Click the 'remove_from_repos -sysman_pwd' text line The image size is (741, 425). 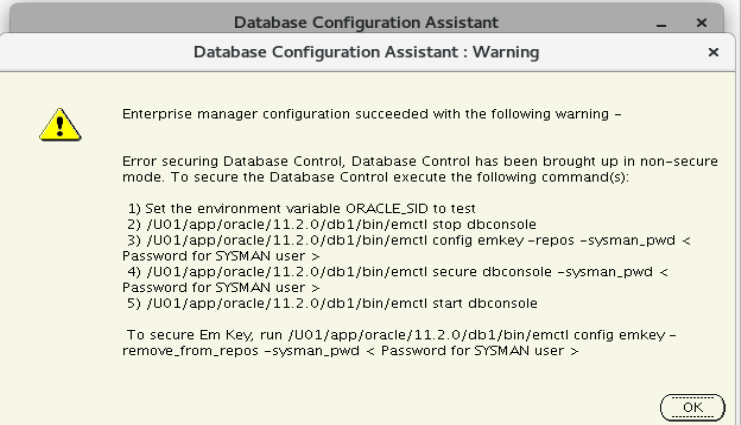tap(350, 351)
